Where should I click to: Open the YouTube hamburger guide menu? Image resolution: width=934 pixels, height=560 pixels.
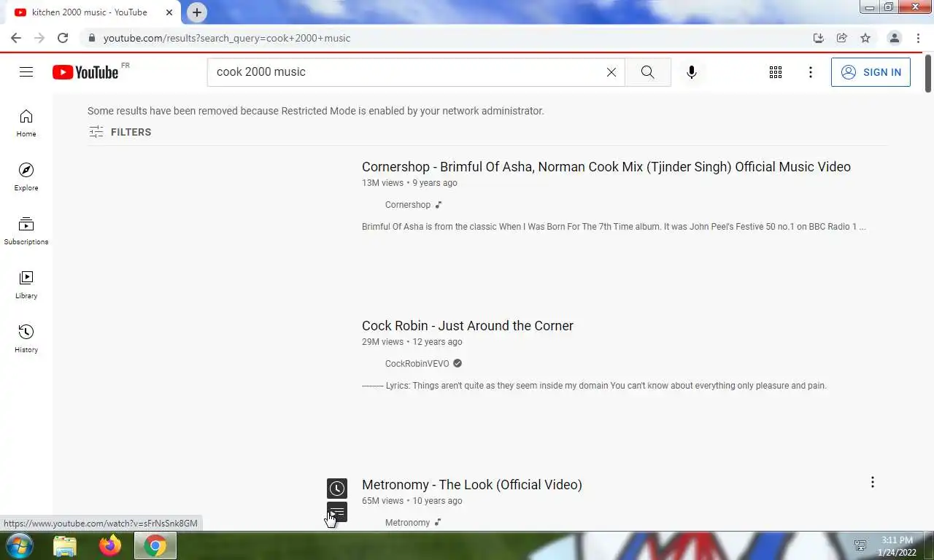click(26, 71)
